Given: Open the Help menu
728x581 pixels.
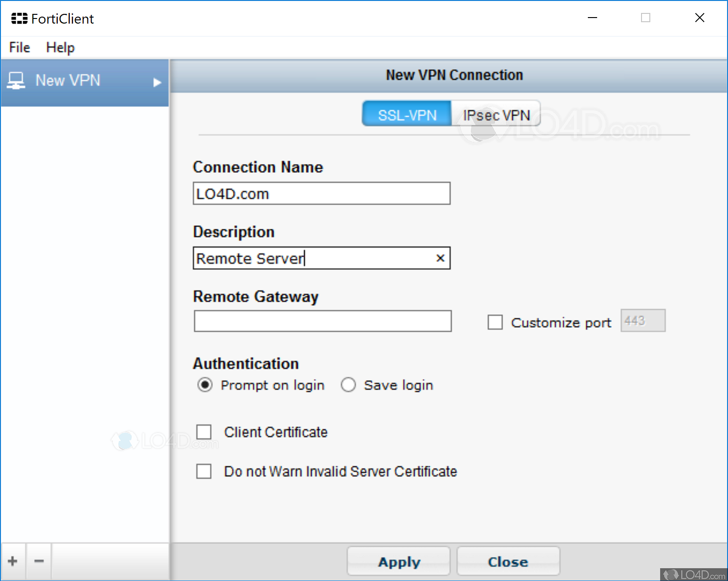Looking at the screenshot, I should [x=60, y=48].
